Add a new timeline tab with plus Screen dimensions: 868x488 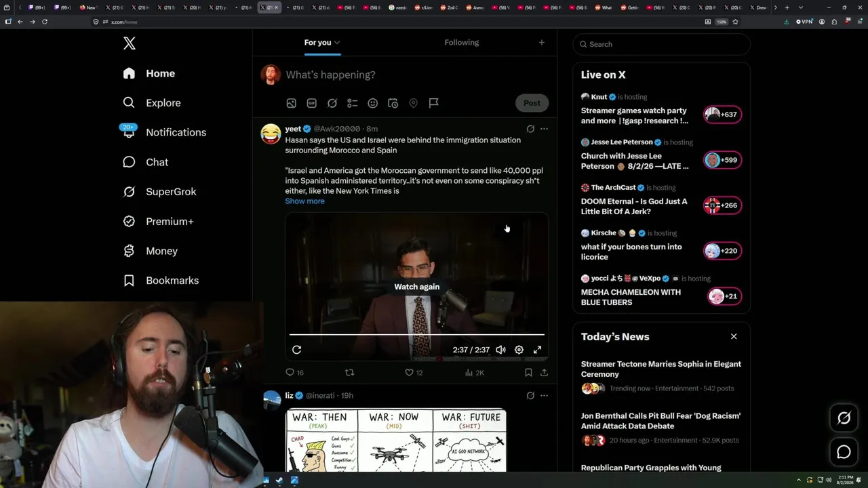coord(541,42)
